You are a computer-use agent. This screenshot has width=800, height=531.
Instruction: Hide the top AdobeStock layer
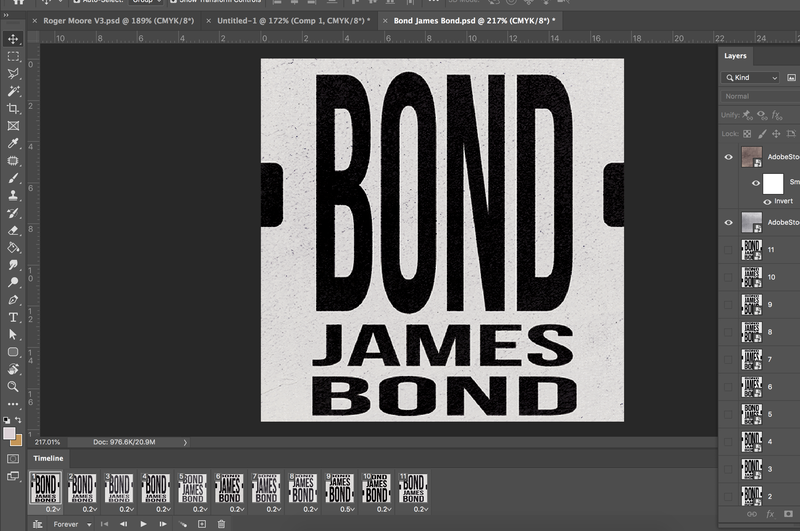pyautogui.click(x=729, y=157)
